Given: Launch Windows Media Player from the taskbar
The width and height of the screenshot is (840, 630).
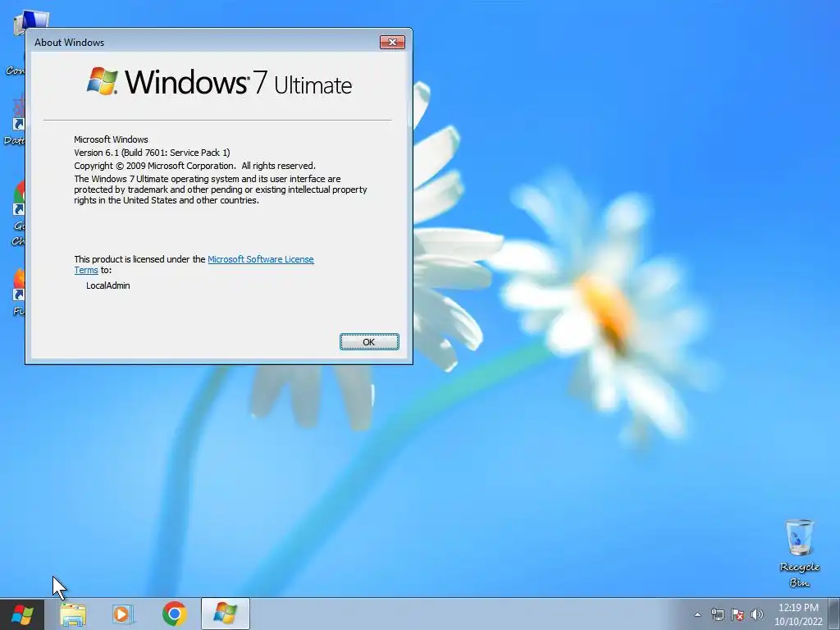Looking at the screenshot, I should coord(123,614).
